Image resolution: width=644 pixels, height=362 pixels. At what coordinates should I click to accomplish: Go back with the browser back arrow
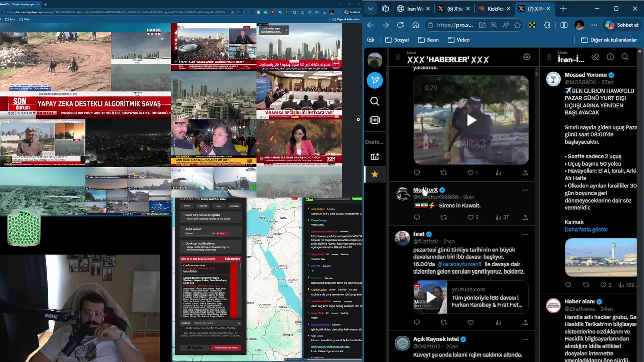coord(371,25)
